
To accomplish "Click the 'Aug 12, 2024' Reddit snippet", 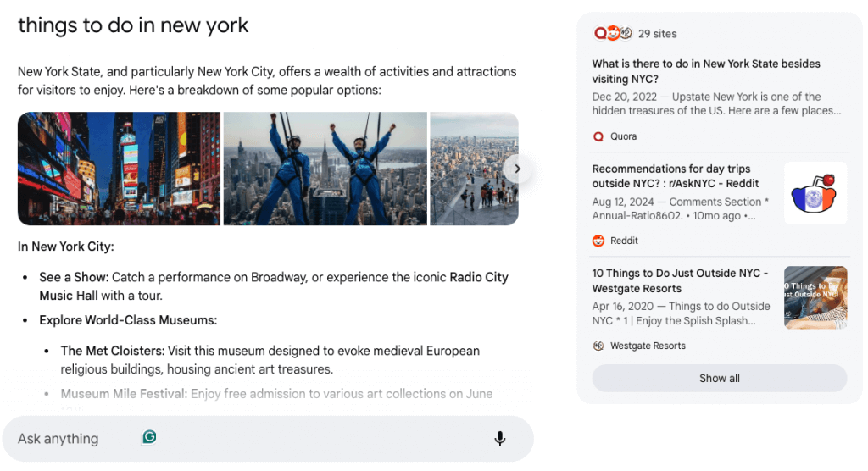I will (681, 208).
